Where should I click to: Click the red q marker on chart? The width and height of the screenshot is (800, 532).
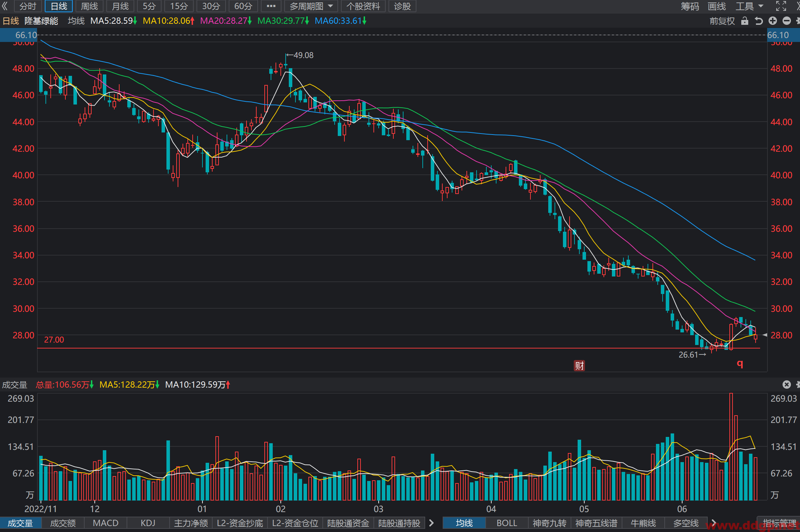pos(740,364)
